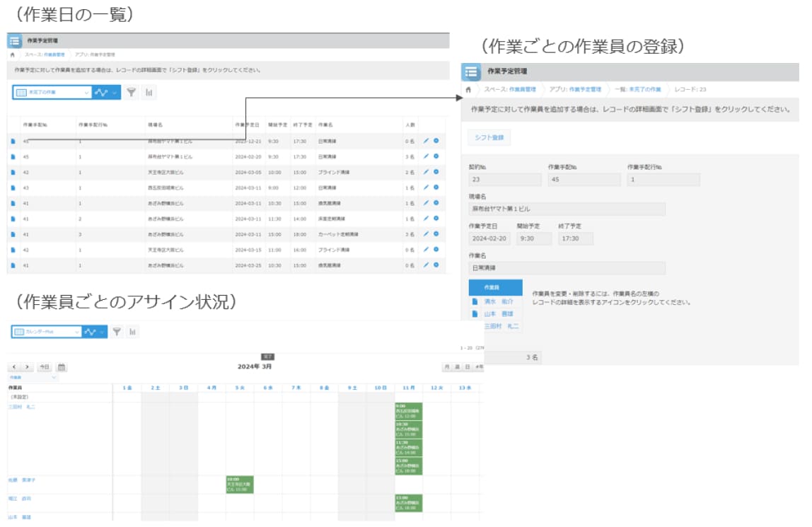Open 10:00 event on March 5
This screenshot has width=812, height=527.
240,485
